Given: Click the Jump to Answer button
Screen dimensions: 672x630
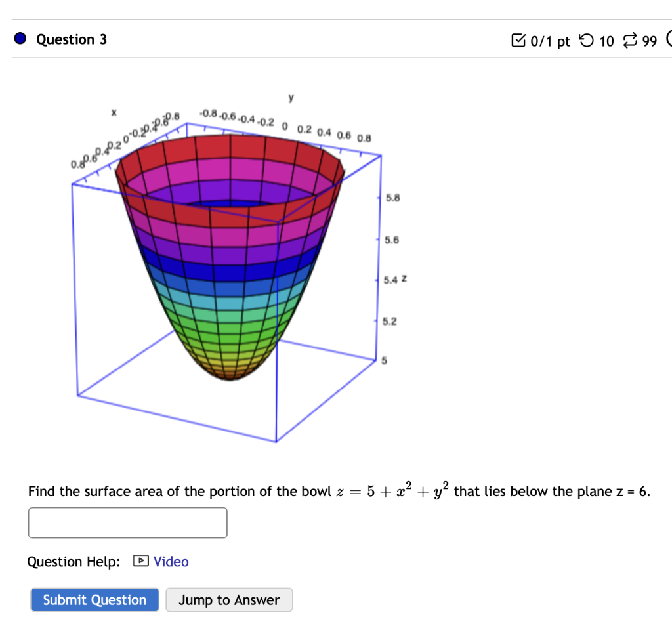Looking at the screenshot, I should click(229, 599).
